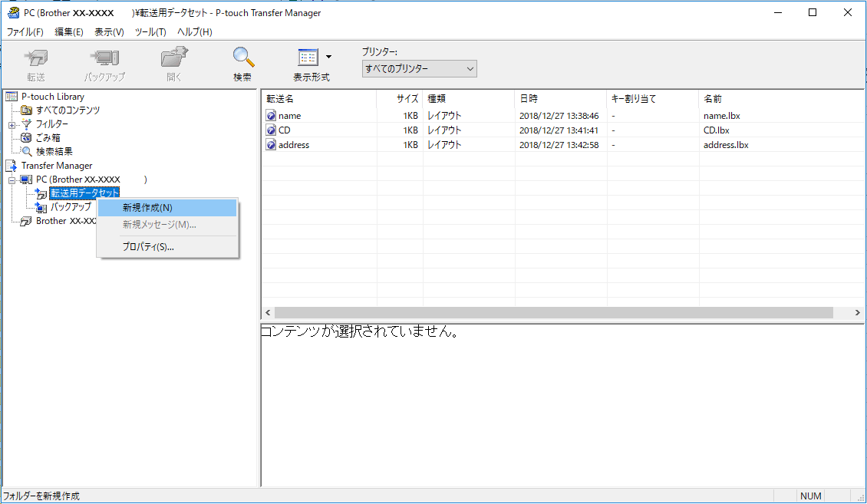Sort by 転送名 column header

tap(318, 99)
